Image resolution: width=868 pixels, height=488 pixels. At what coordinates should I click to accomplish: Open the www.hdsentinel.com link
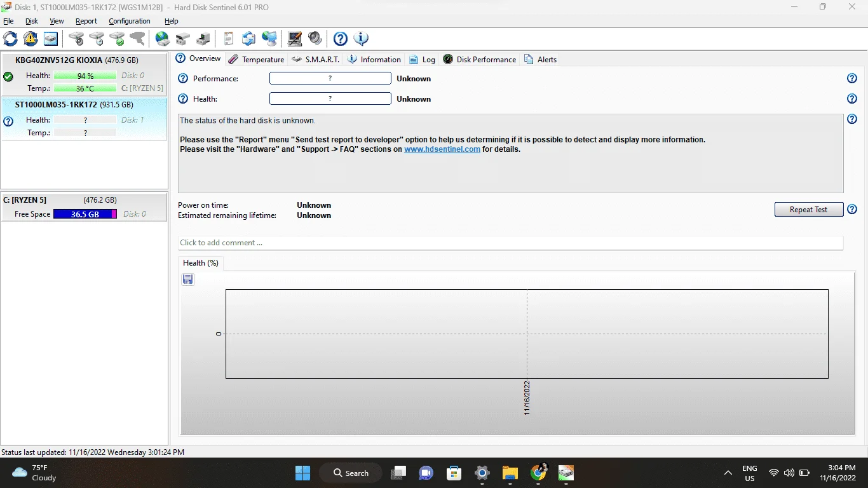[442, 149]
